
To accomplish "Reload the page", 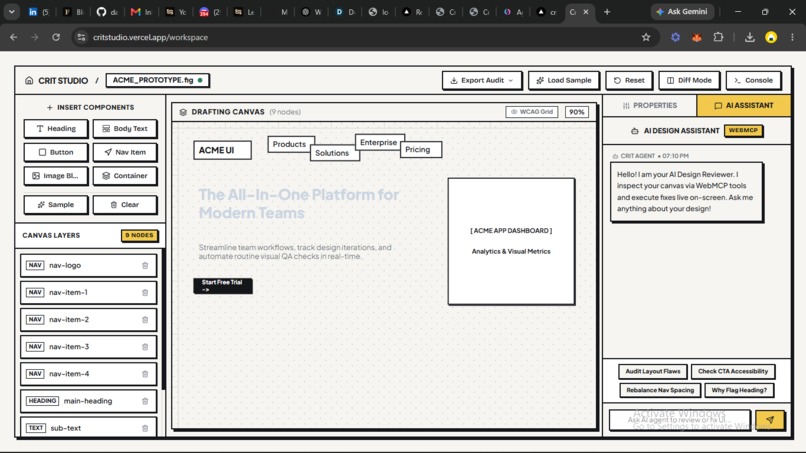I will coord(56,37).
